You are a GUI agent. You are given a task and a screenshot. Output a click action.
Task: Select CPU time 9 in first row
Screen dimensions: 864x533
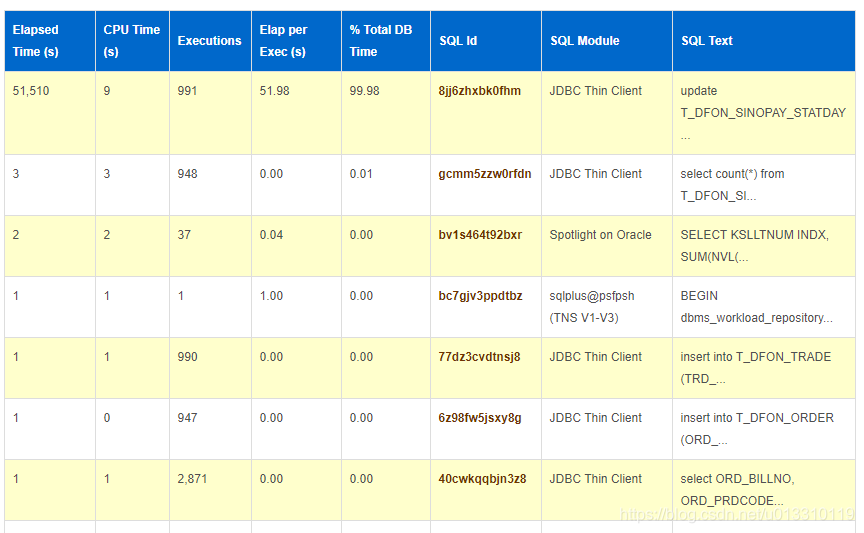132,113
